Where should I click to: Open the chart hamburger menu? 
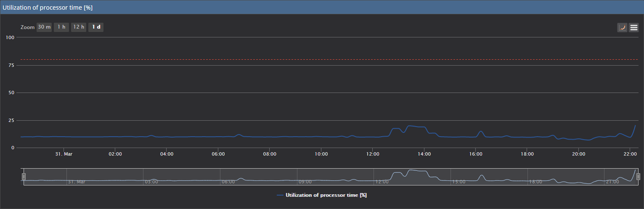[633, 28]
